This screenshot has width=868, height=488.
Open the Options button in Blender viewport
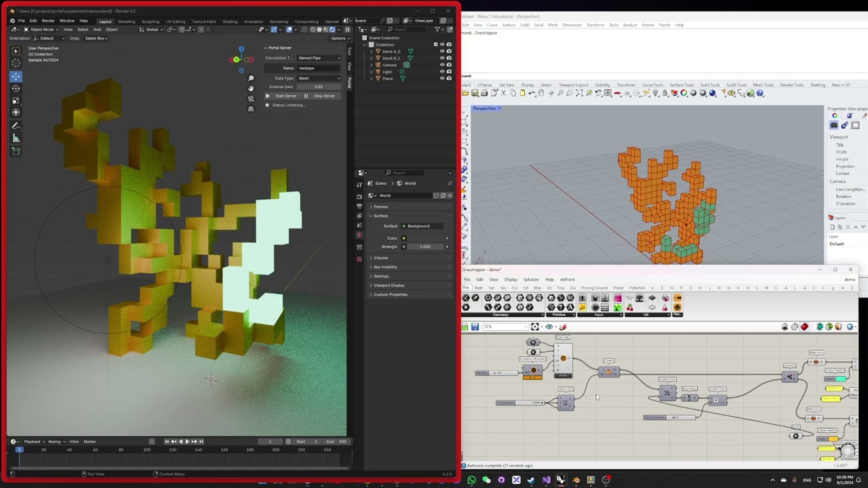338,39
